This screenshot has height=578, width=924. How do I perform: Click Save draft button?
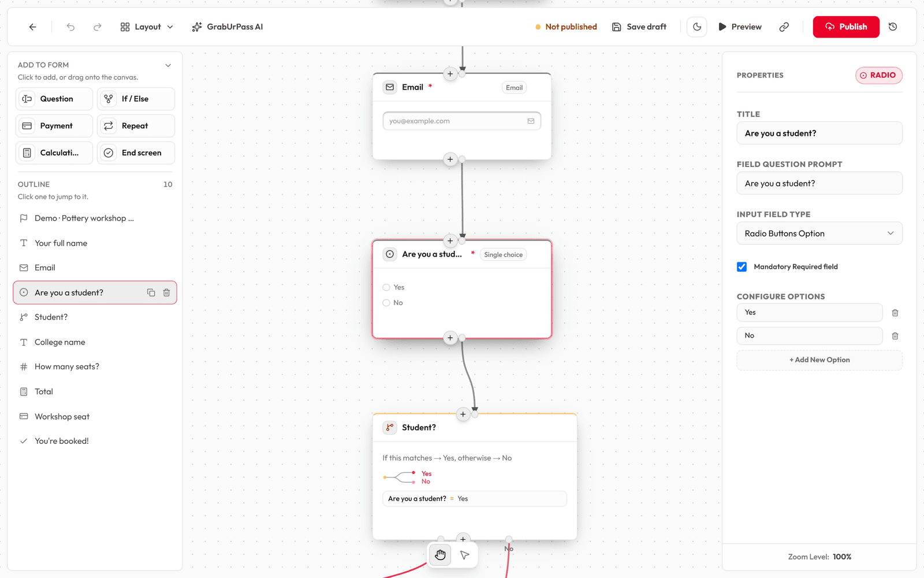(x=639, y=27)
